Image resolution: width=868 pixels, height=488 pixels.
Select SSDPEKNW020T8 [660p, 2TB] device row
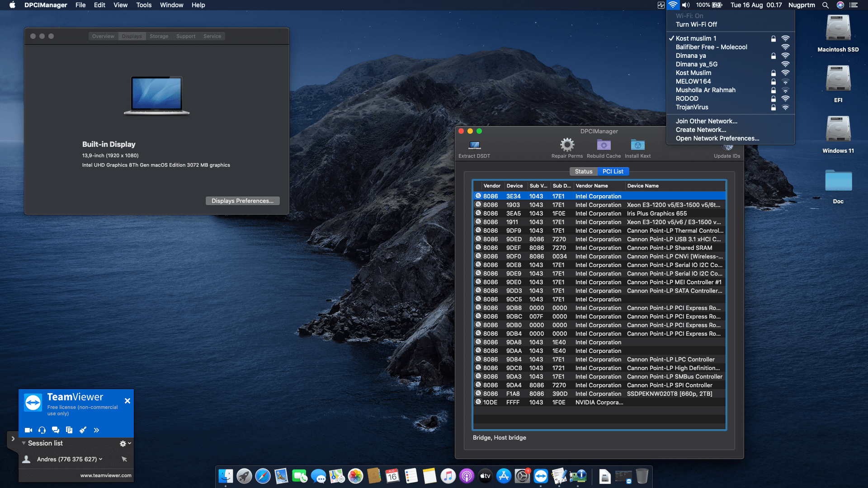coord(599,394)
